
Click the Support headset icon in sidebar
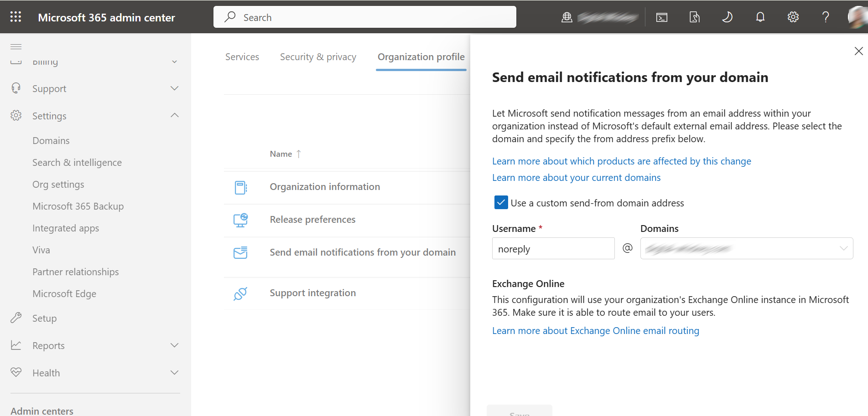point(16,88)
